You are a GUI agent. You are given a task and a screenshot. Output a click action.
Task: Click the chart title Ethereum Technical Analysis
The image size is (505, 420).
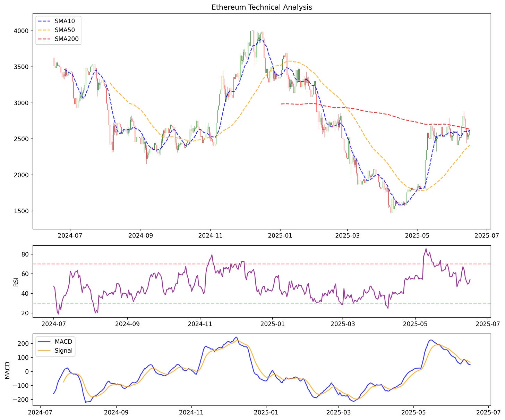262,7
